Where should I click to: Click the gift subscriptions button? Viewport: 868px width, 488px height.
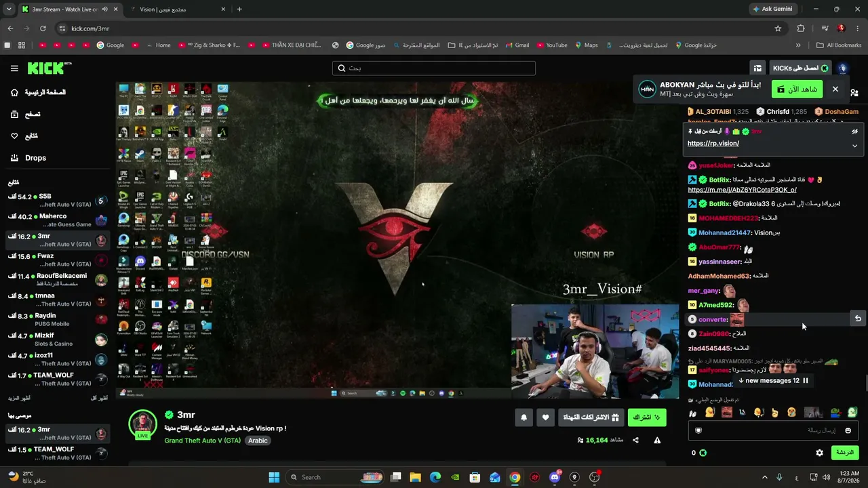591,418
